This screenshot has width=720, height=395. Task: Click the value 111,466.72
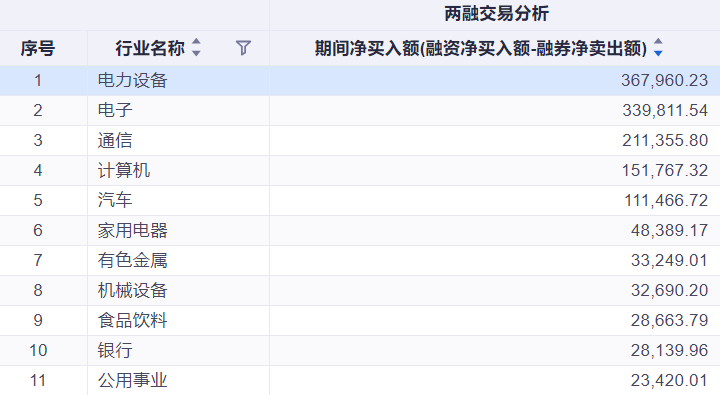pyautogui.click(x=666, y=200)
